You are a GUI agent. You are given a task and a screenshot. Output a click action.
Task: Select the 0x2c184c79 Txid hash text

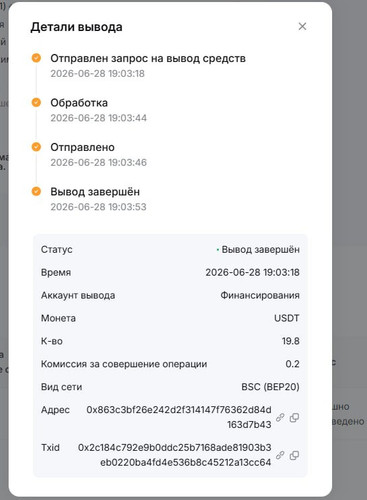[174, 455]
